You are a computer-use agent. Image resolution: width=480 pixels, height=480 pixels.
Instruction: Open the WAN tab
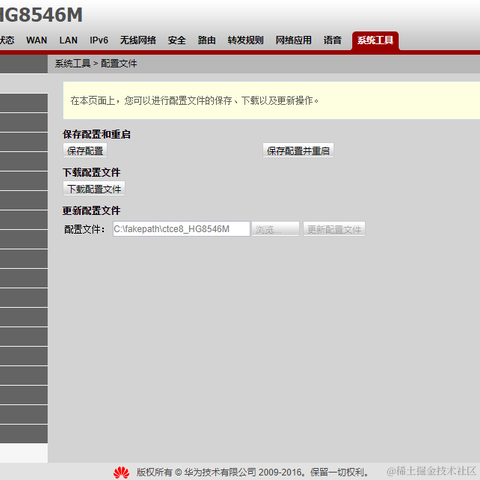click(x=37, y=40)
